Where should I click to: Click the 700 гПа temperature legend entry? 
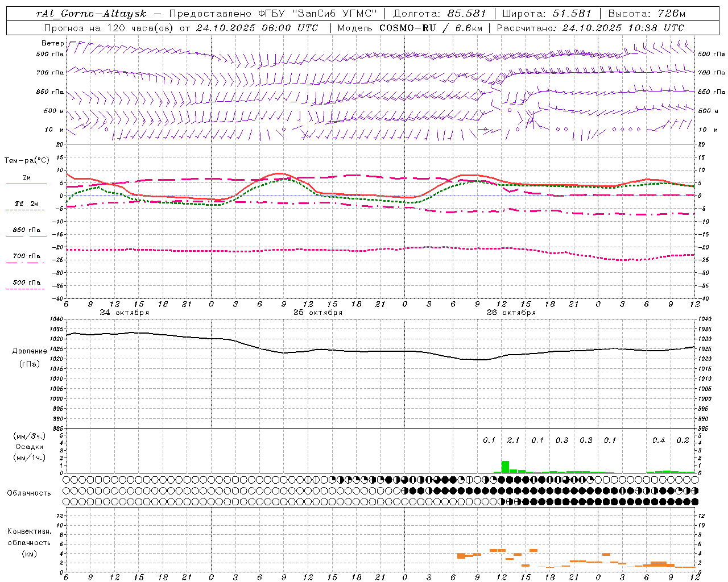pyautogui.click(x=27, y=256)
